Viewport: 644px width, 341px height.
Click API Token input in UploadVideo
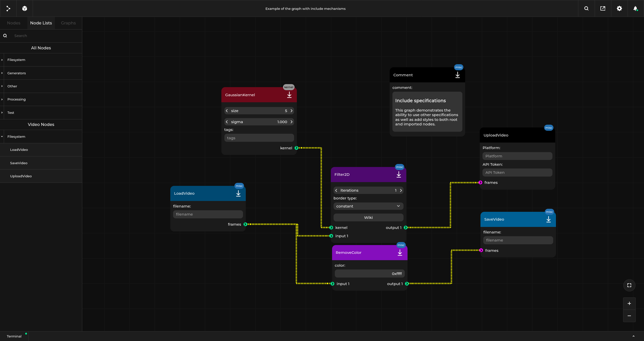tap(517, 173)
